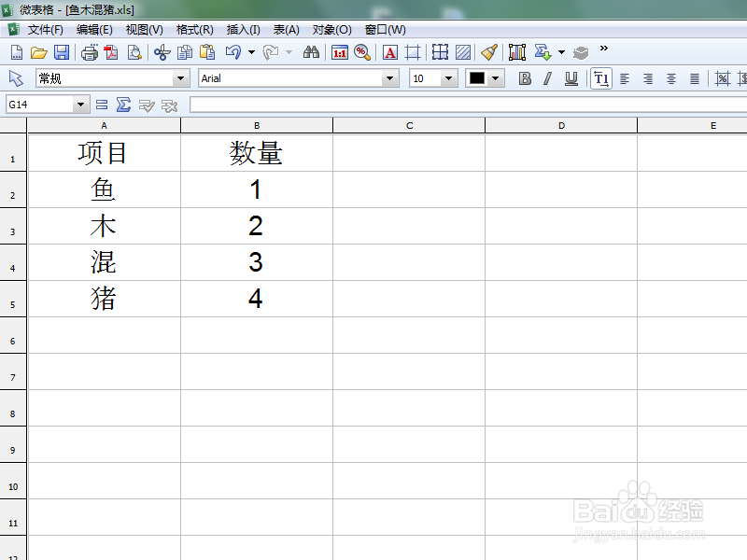
Task: Click the AutoSum sort icon in the toolbar
Action: [543, 52]
